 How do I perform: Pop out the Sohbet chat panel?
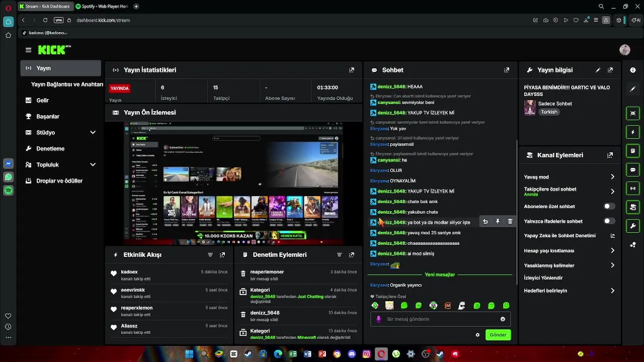point(507,70)
